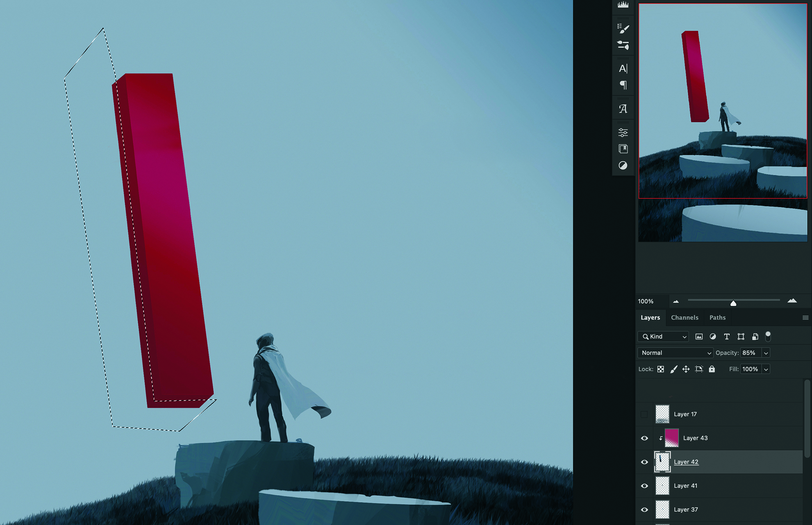Filter layers by smart objects
The image size is (812, 525).
pos(755,337)
